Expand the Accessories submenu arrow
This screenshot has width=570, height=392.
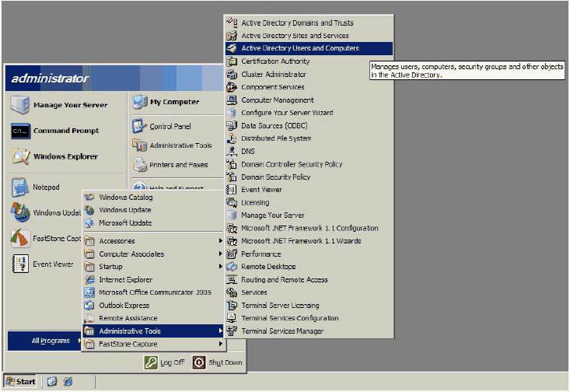[x=220, y=241]
